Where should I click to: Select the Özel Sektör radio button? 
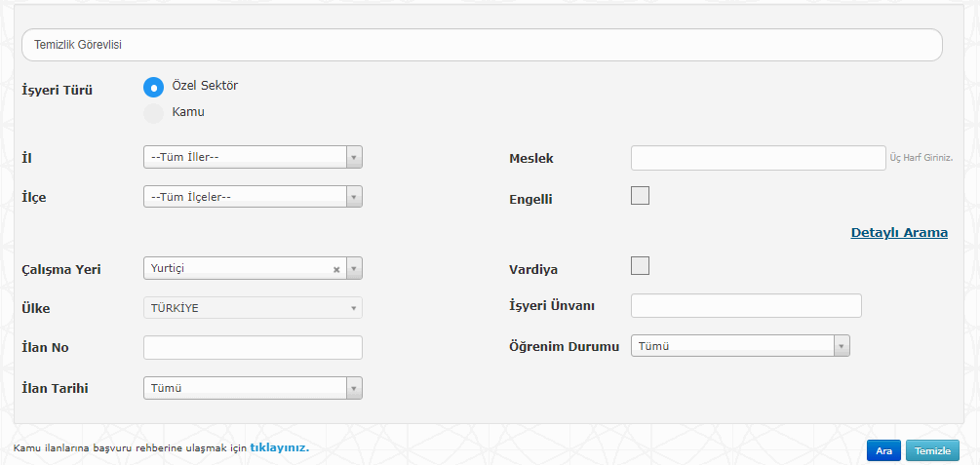[153, 87]
